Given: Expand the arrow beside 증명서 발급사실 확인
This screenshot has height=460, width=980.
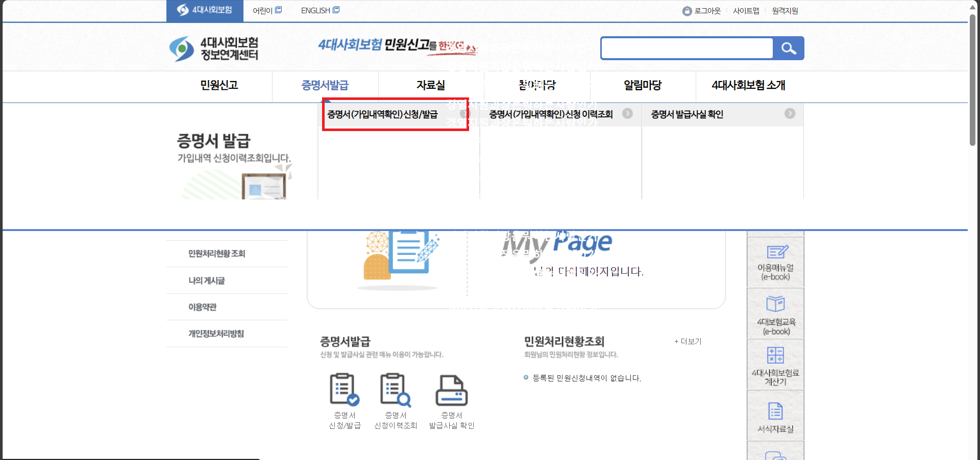Looking at the screenshot, I should (790, 114).
